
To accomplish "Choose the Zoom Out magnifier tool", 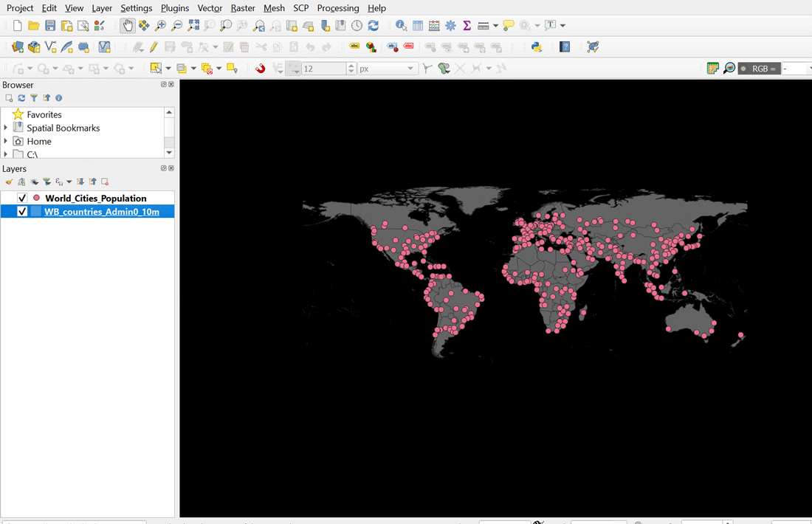I will 177,25.
